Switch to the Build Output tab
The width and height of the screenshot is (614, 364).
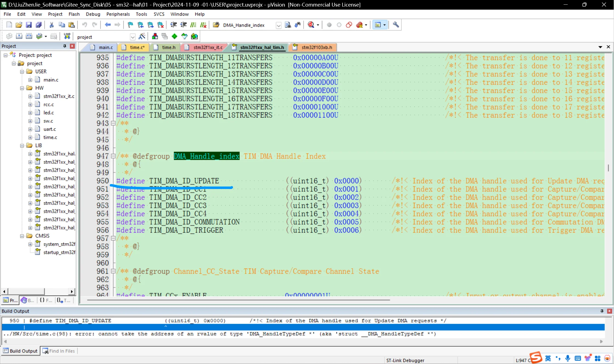point(20,351)
